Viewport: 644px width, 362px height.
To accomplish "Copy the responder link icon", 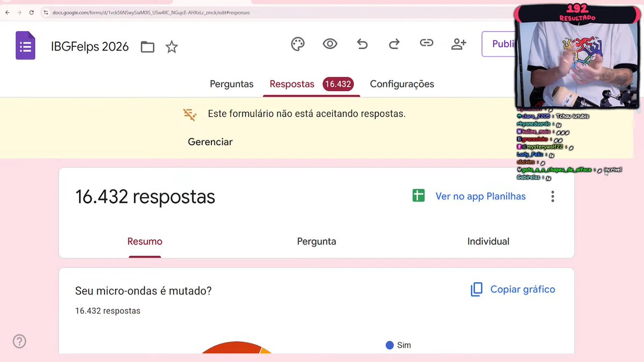I will tap(427, 44).
